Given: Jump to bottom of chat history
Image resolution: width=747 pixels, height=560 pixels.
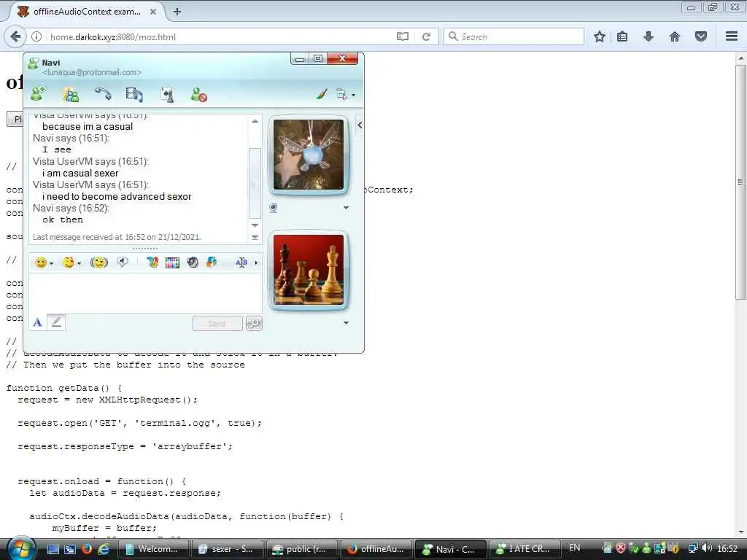Looking at the screenshot, I should (x=255, y=237).
